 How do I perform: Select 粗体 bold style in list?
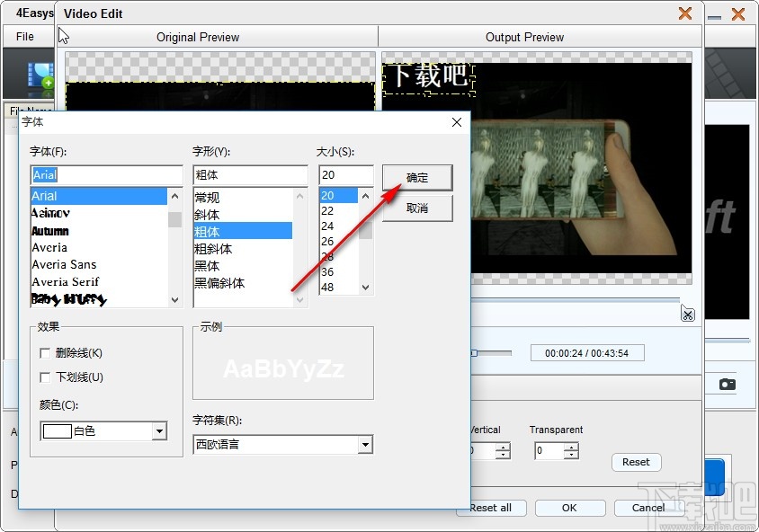(243, 232)
